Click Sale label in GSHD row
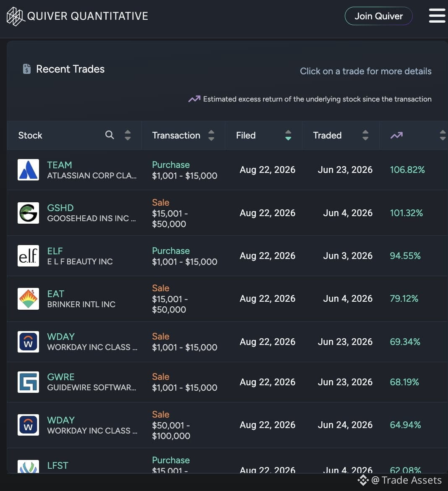The height and width of the screenshot is (491, 448). pyautogui.click(x=161, y=203)
